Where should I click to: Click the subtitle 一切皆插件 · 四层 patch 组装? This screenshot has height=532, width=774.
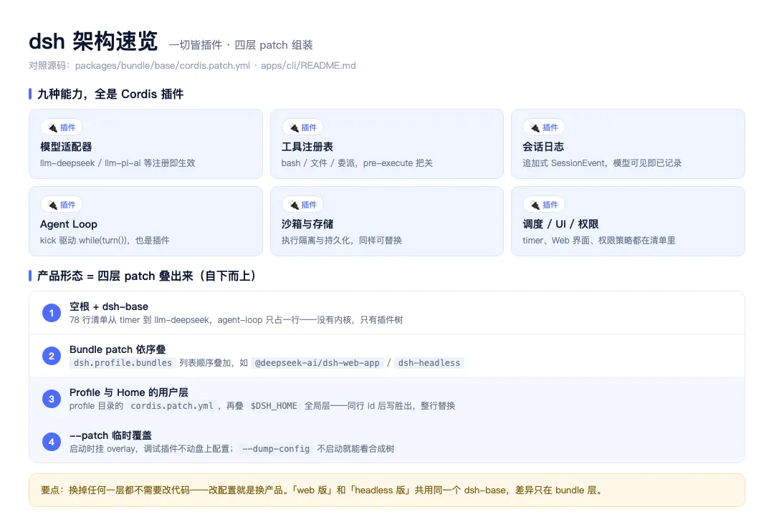241,45
